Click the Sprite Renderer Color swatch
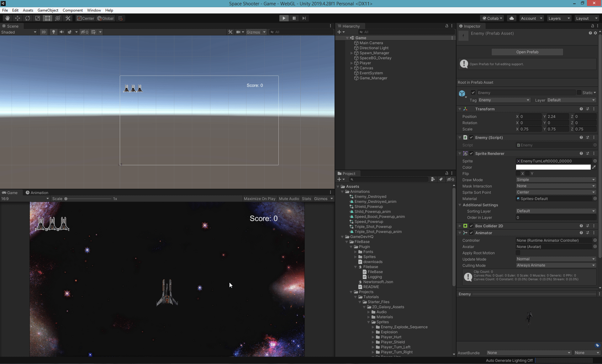Viewport: 602px width, 364px height. point(553,167)
